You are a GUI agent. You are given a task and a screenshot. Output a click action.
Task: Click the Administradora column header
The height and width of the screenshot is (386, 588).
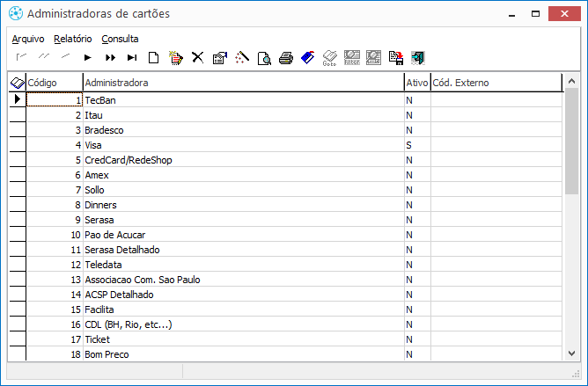[243, 83]
